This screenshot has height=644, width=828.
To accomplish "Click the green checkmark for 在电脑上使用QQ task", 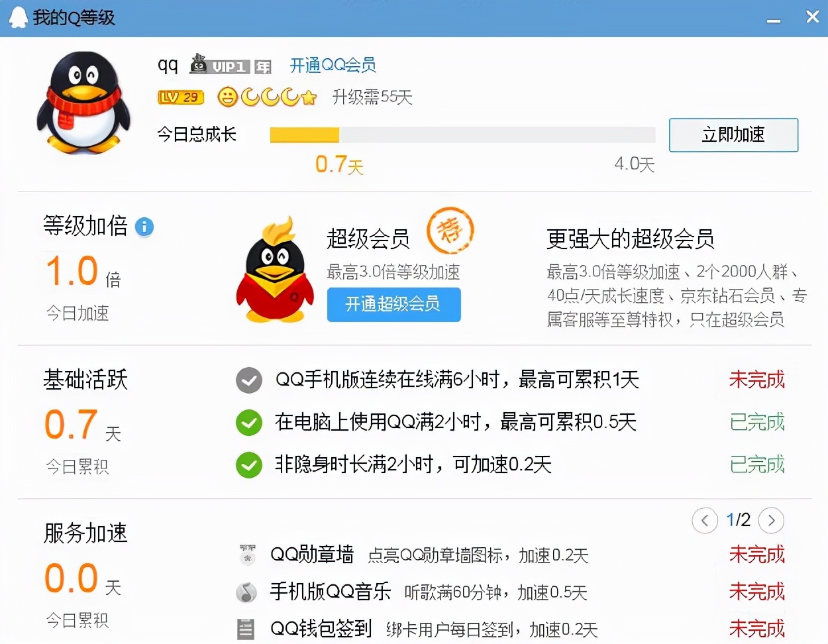I will click(x=248, y=423).
